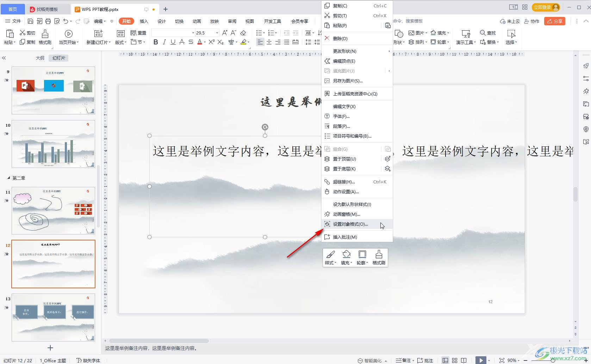
Task: Click the Save icon in quick toolbar
Action: 30,21
